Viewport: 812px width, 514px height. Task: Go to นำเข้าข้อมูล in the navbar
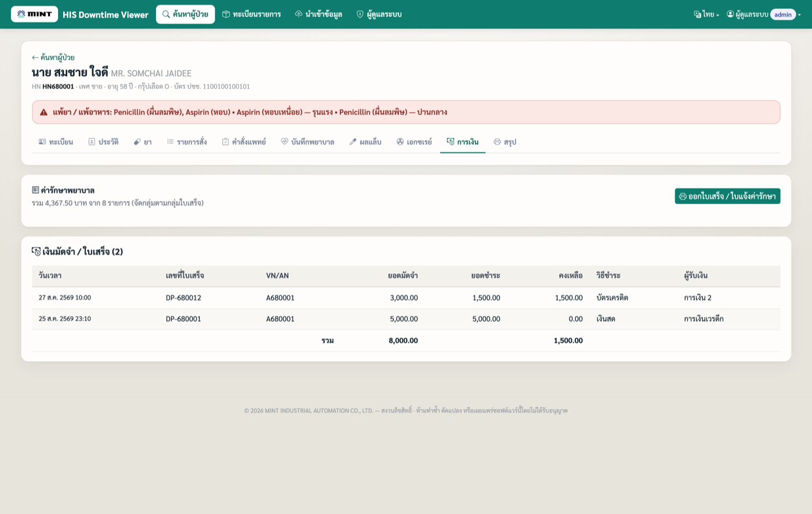[x=318, y=14]
